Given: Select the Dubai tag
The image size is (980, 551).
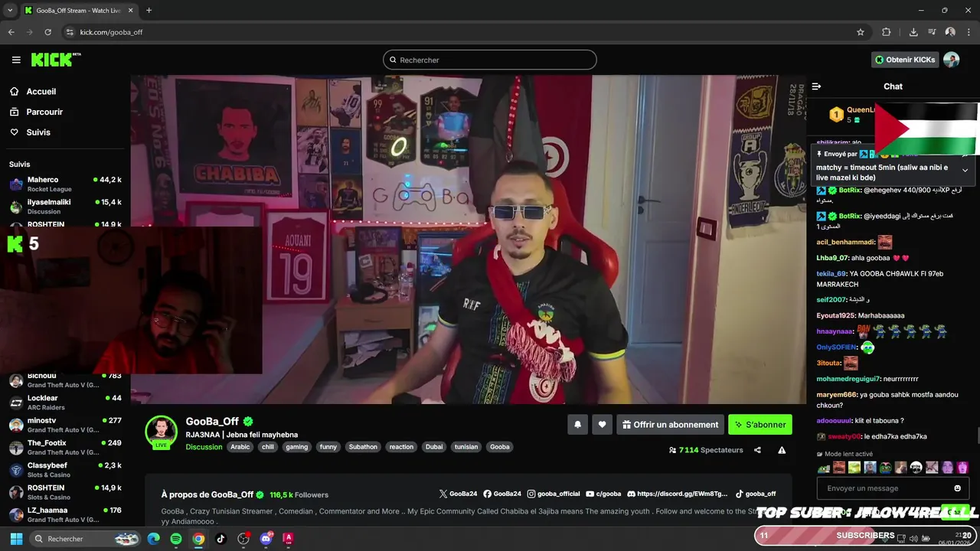Looking at the screenshot, I should (434, 447).
